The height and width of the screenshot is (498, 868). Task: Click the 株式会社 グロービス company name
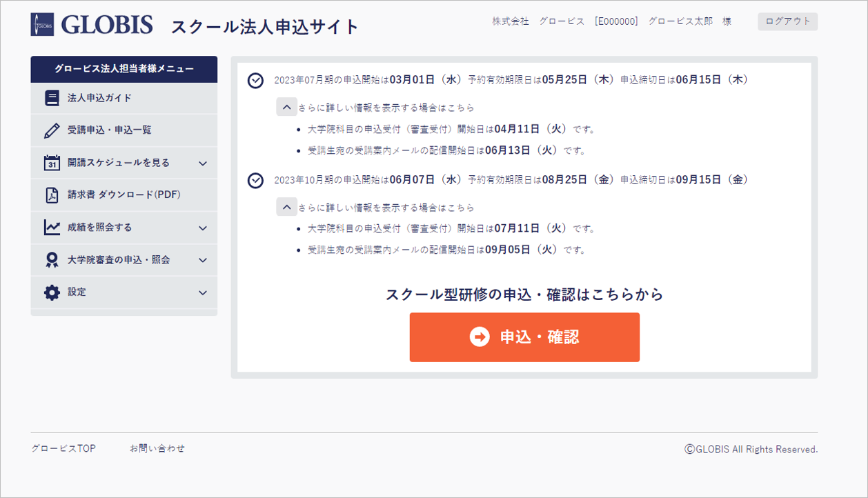tap(538, 21)
